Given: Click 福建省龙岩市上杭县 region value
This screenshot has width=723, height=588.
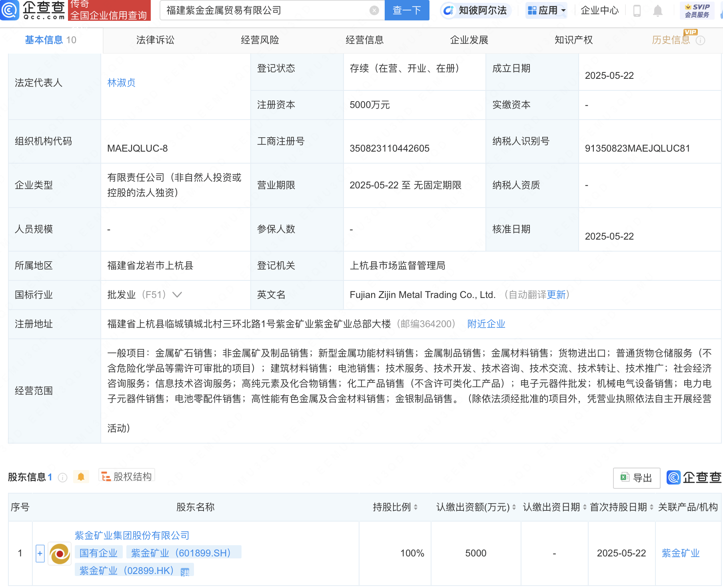Looking at the screenshot, I should [x=150, y=266].
